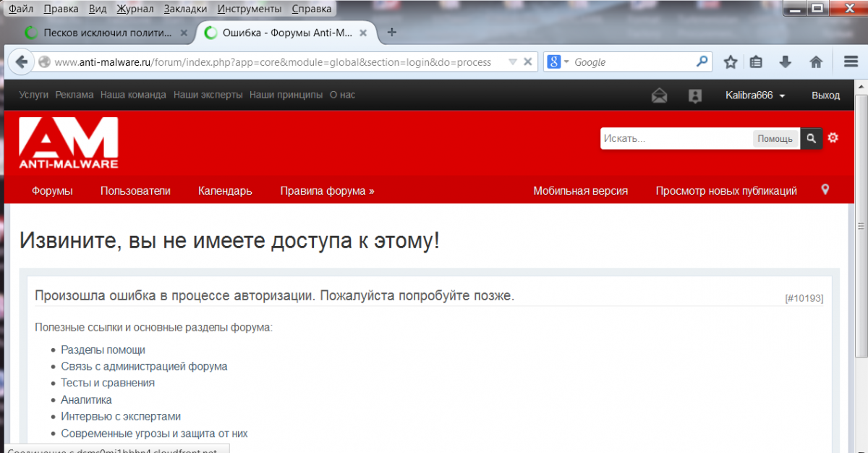Open the Разделы помощи link
Image resolution: width=868 pixels, height=453 pixels.
(x=103, y=350)
